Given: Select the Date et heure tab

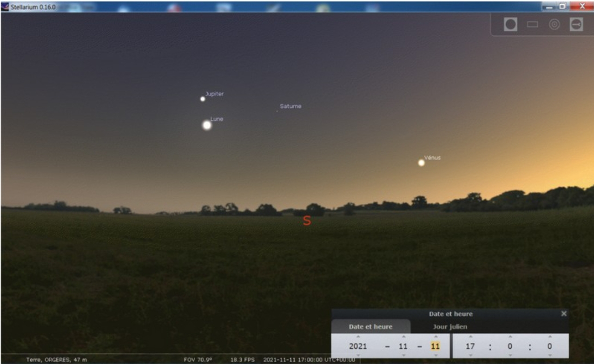Looking at the screenshot, I should click(370, 326).
